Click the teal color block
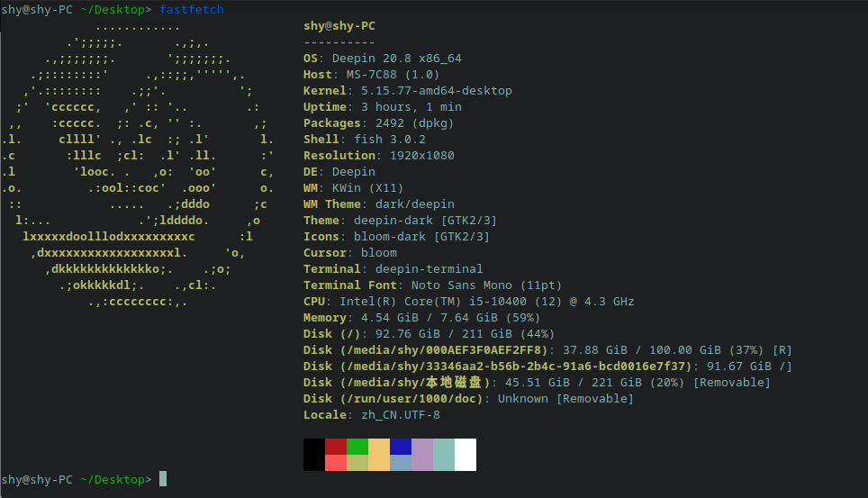 [x=444, y=455]
